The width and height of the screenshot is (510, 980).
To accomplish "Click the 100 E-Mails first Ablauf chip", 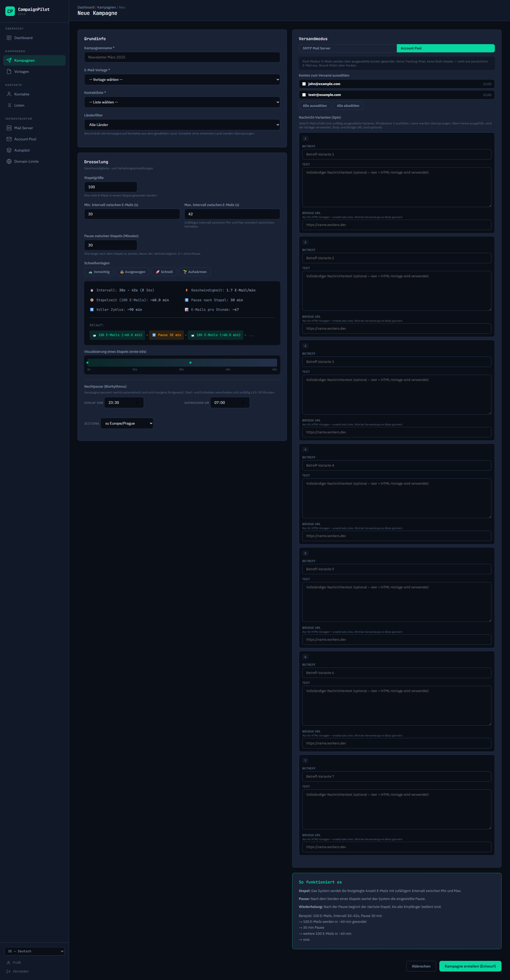I will coord(117,335).
